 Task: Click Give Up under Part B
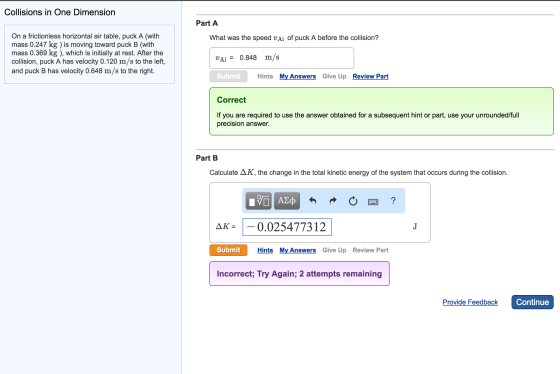(x=334, y=250)
